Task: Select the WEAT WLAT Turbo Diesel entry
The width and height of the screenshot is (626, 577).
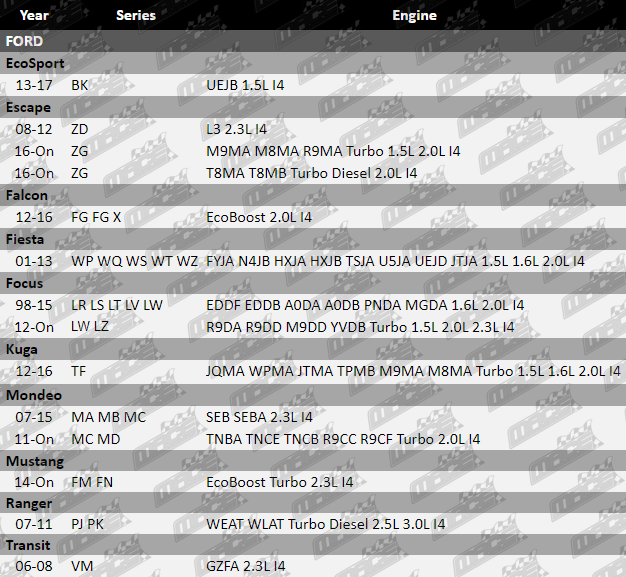Action: pyautogui.click(x=325, y=524)
